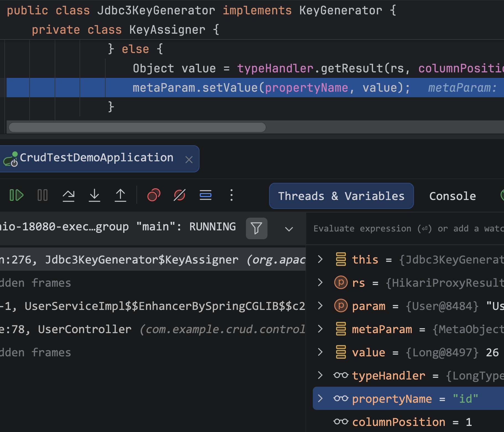This screenshot has height=432, width=504.
Task: Click the application run status icon on tab
Action: point(11,159)
